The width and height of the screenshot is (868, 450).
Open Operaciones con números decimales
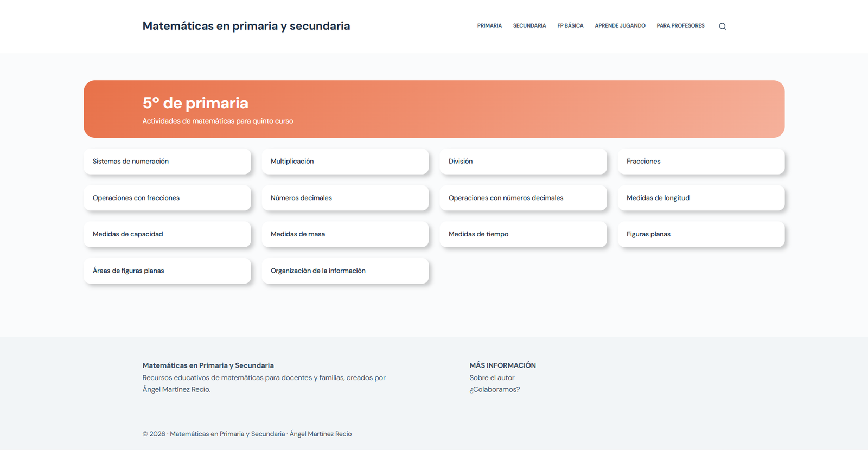point(523,198)
